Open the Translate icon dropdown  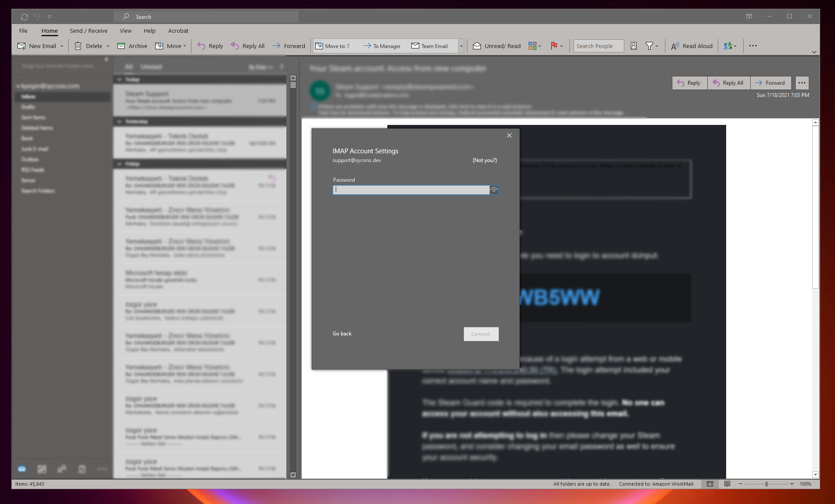730,46
